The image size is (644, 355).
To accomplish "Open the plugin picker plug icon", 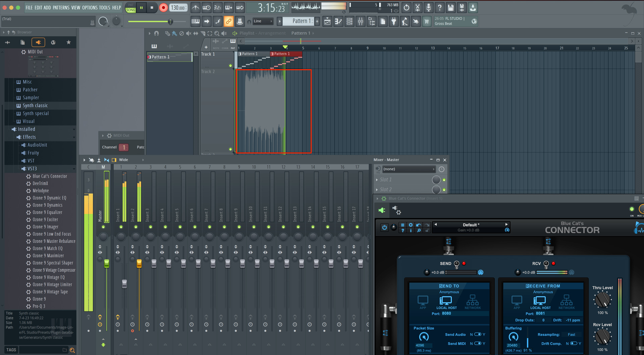I will point(394,21).
